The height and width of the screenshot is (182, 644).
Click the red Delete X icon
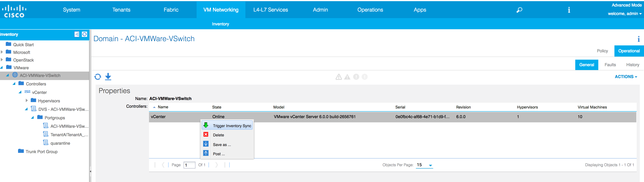tap(206, 134)
